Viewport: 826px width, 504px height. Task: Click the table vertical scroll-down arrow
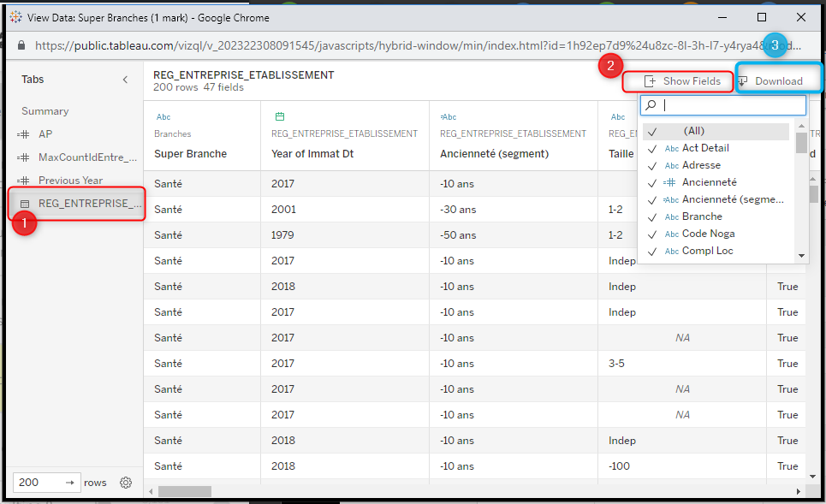(x=813, y=477)
